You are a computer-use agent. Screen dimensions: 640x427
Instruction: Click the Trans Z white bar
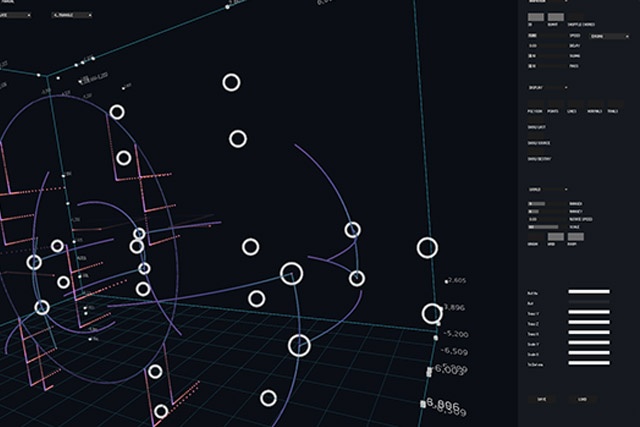(589, 322)
